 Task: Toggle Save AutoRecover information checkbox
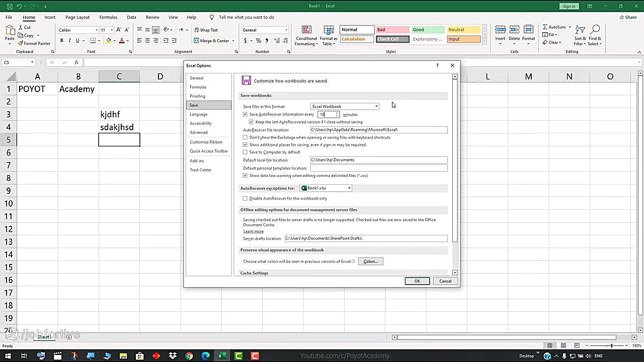pos(245,115)
